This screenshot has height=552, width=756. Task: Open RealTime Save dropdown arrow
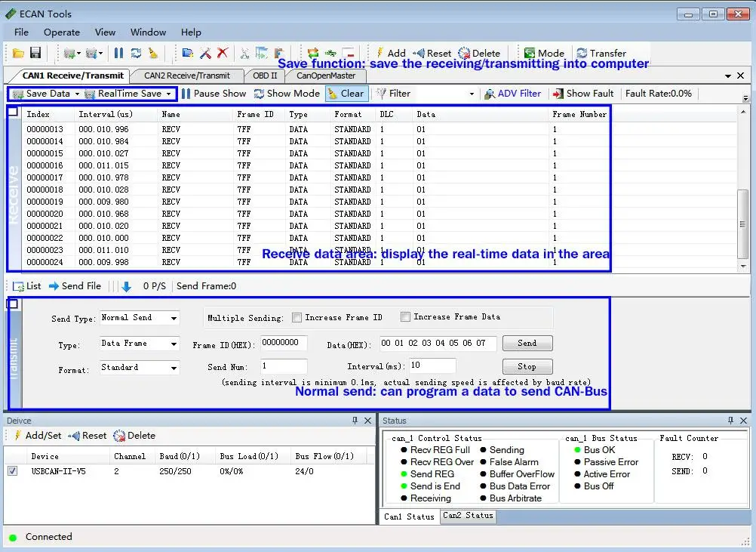tap(169, 94)
